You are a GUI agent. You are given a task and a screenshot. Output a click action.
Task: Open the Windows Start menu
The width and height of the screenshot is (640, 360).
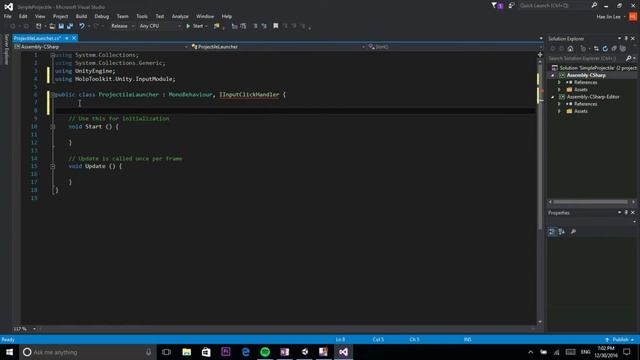9,352
